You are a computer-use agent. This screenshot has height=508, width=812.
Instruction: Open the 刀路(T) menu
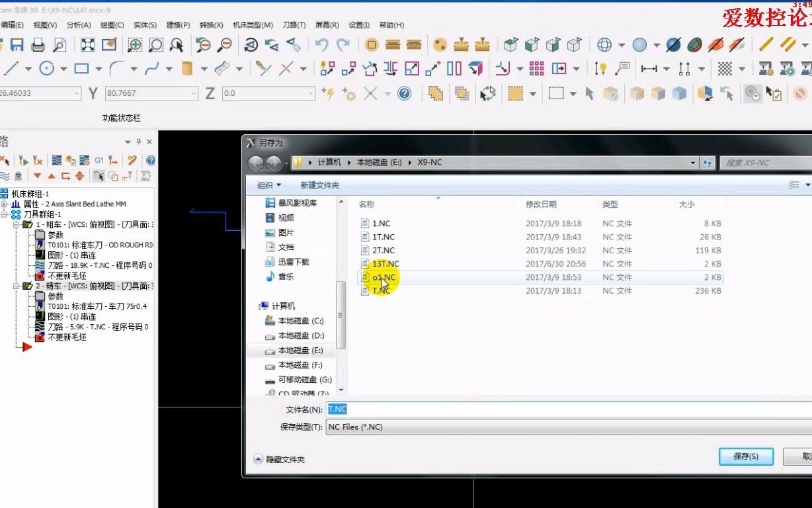tap(294, 25)
